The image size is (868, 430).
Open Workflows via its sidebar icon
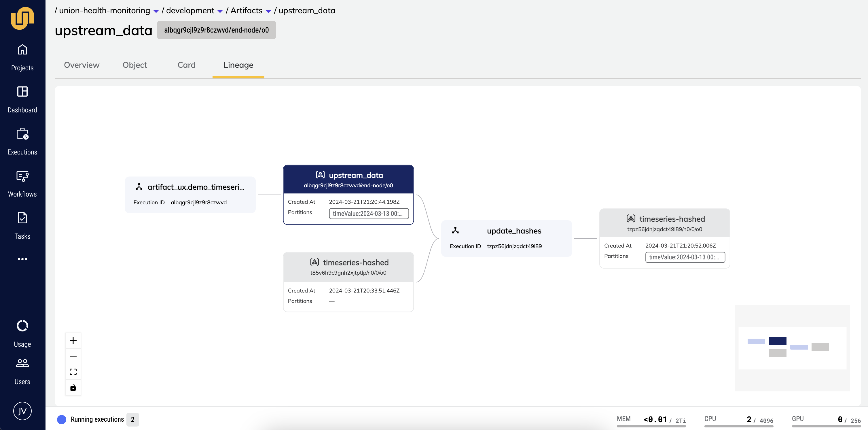click(x=22, y=176)
